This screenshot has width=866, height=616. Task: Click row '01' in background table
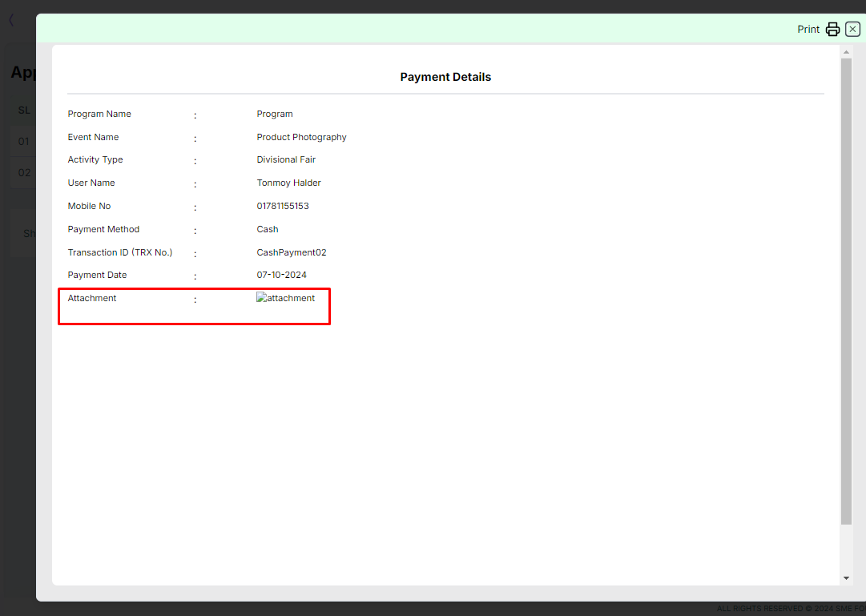pos(23,142)
